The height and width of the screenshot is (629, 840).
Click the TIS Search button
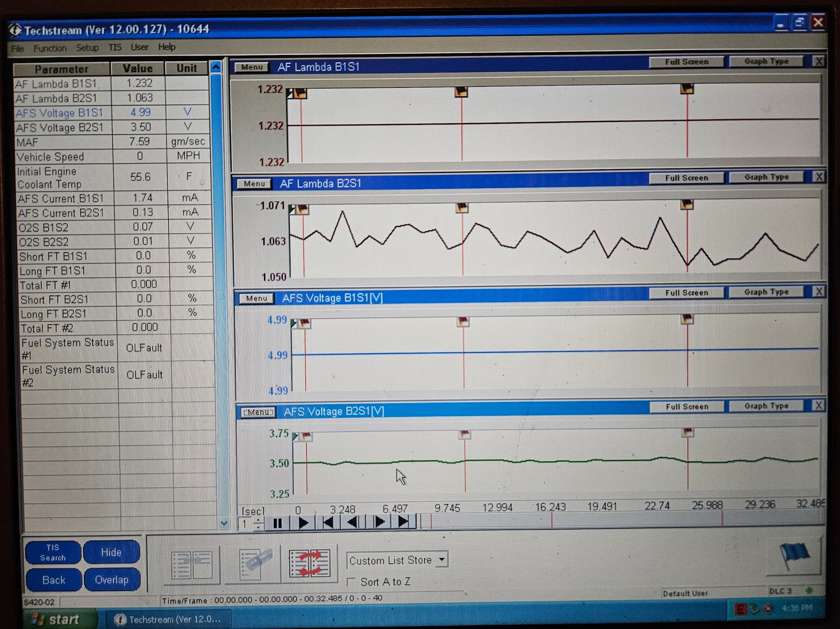[53, 553]
